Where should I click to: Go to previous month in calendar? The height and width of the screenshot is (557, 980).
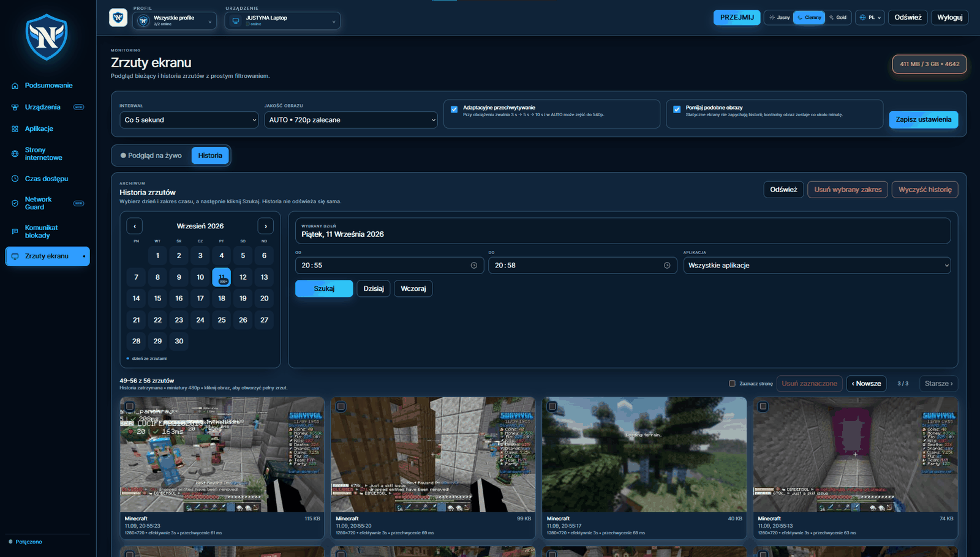coord(135,226)
